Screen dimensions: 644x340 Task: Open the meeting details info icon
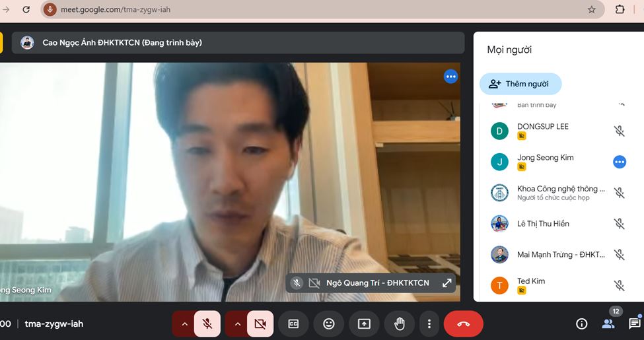click(581, 323)
